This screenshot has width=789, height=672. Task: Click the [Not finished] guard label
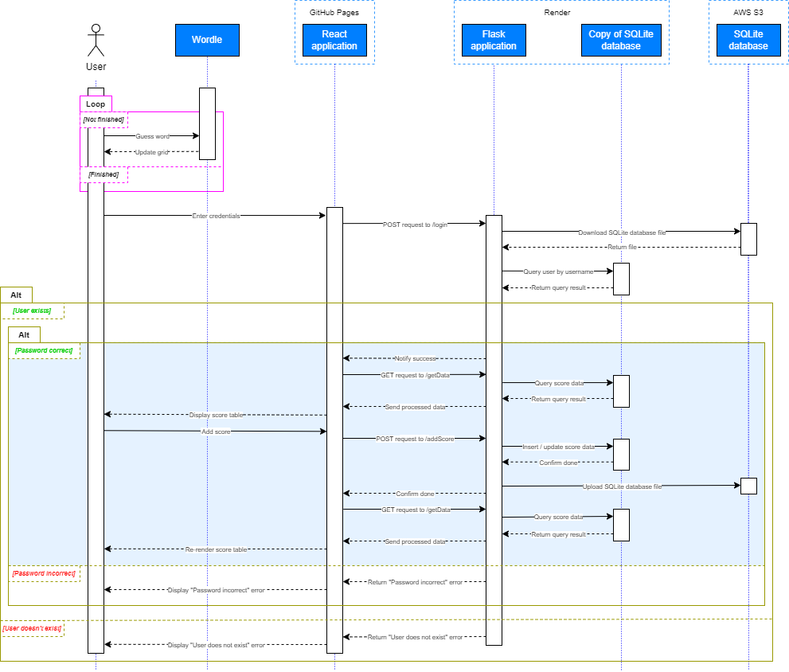(104, 119)
